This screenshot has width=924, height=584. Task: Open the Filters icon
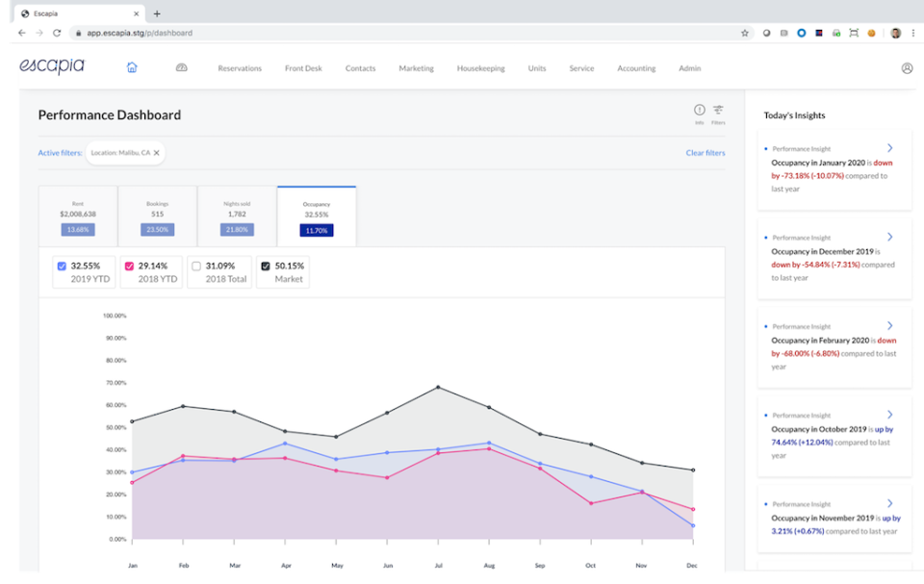pyautogui.click(x=718, y=111)
